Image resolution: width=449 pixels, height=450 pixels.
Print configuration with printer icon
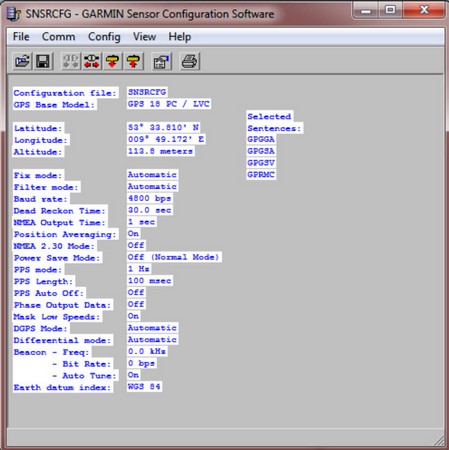click(x=190, y=61)
